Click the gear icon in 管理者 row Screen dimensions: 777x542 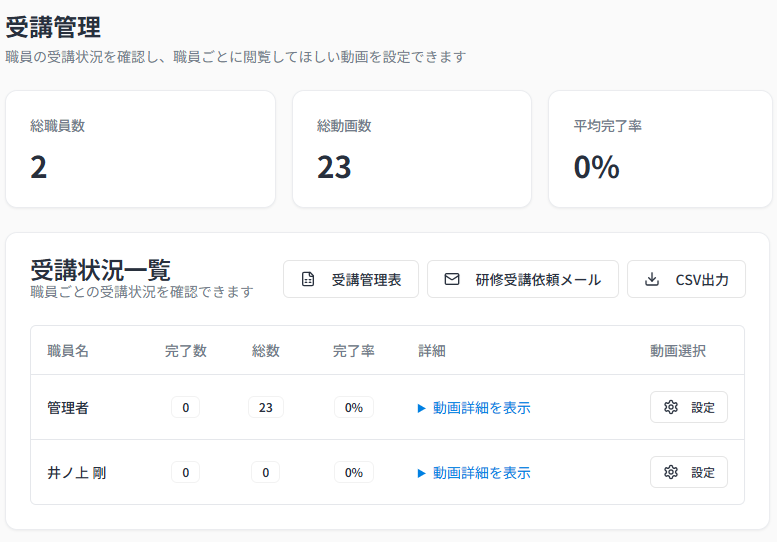pos(671,408)
